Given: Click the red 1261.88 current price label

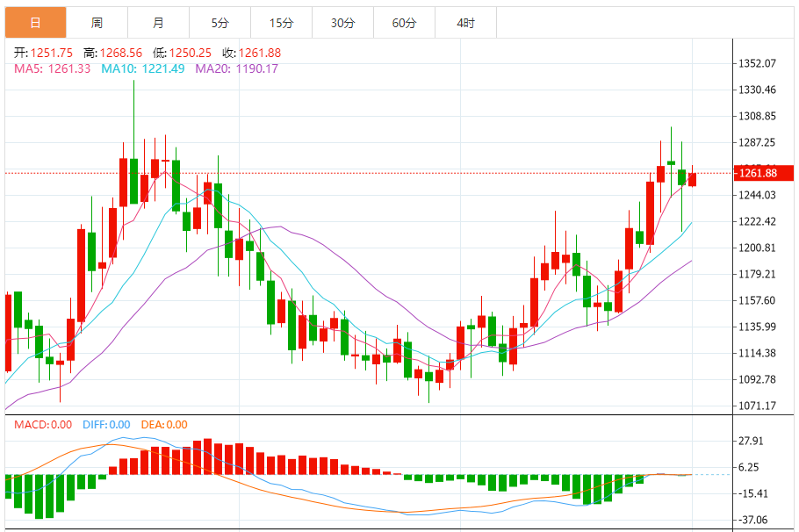Looking at the screenshot, I should click(x=763, y=173).
